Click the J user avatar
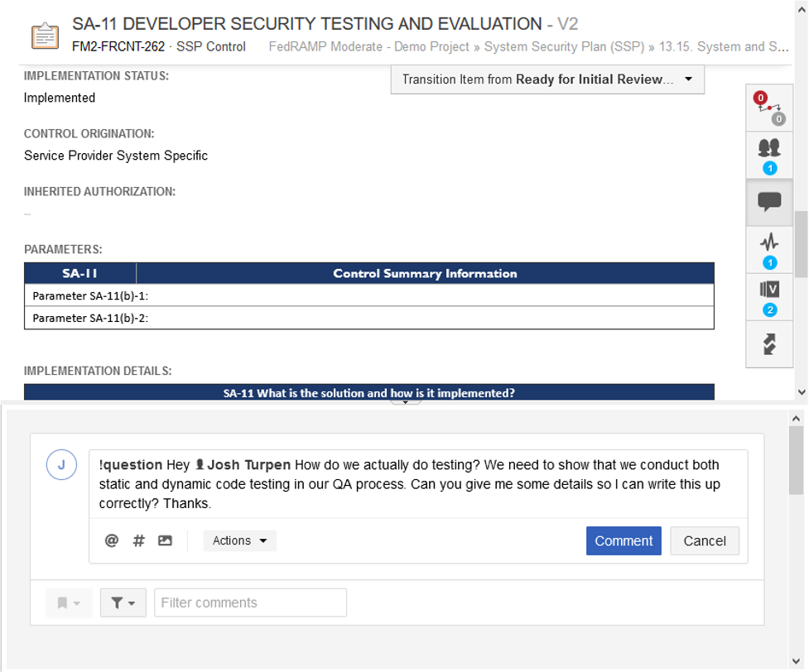This screenshot has height=672, width=809. [61, 465]
